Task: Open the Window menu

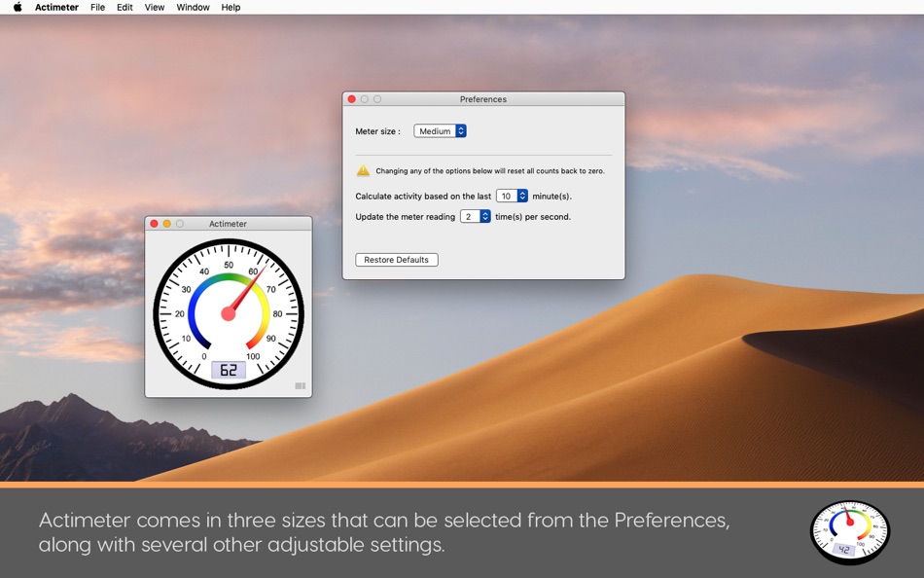Action: click(193, 7)
